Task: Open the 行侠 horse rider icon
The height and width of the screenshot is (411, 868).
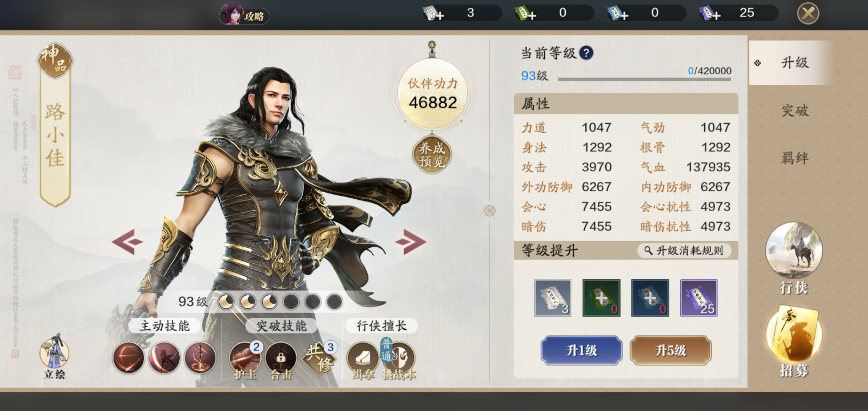Action: [794, 257]
